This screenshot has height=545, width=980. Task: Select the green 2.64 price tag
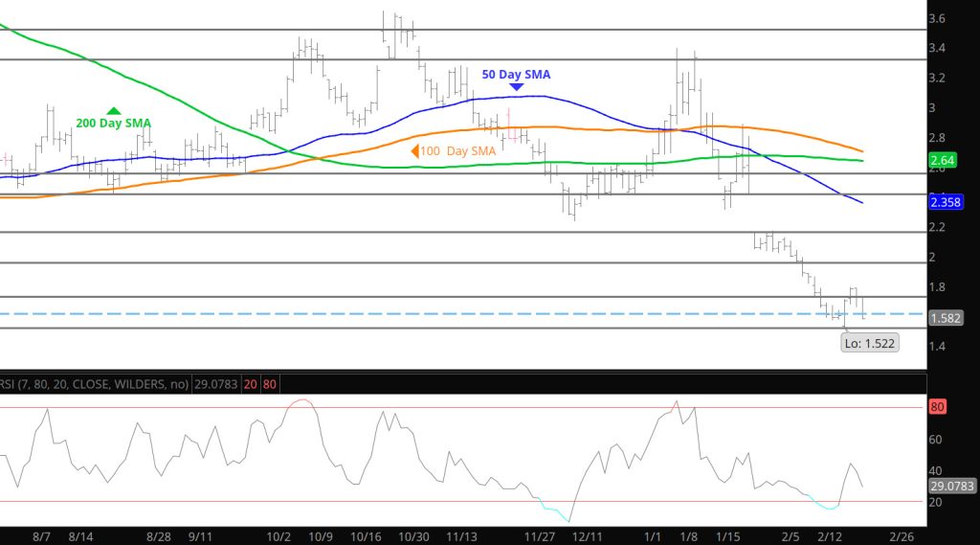pyautogui.click(x=944, y=160)
